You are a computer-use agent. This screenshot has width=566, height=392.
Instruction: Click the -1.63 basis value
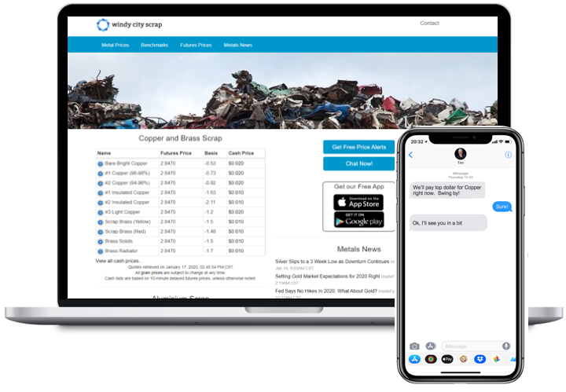click(210, 192)
